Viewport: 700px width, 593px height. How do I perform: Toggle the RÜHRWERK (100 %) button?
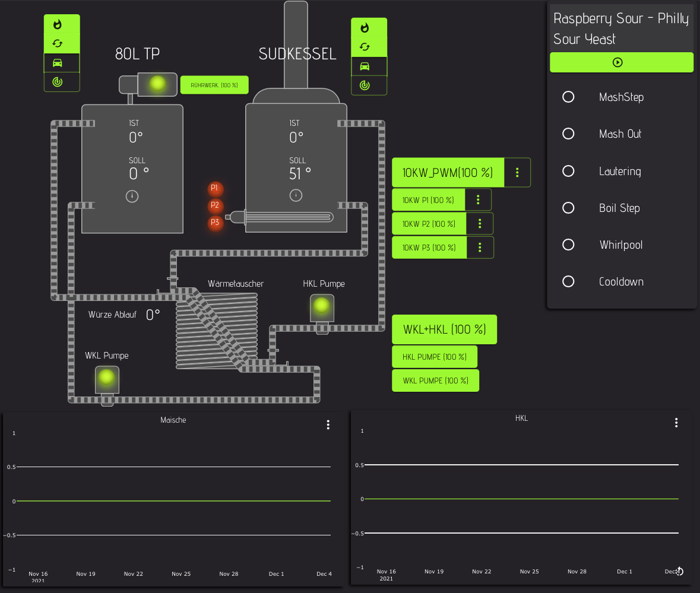[x=214, y=85]
